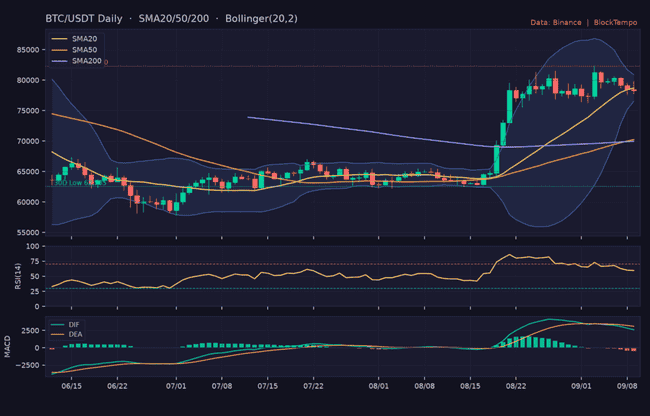Click the 30D Low annotation on price chart
The height and width of the screenshot is (416, 650).
78,183
